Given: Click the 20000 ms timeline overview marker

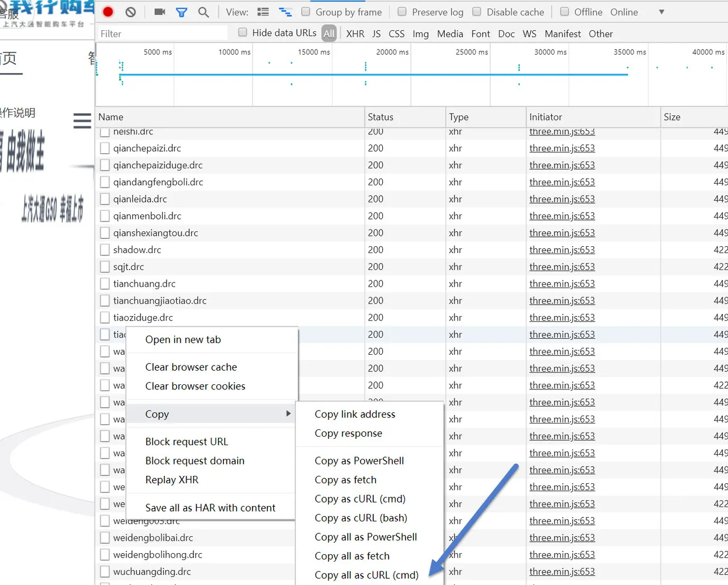Looking at the screenshot, I should tap(392, 52).
